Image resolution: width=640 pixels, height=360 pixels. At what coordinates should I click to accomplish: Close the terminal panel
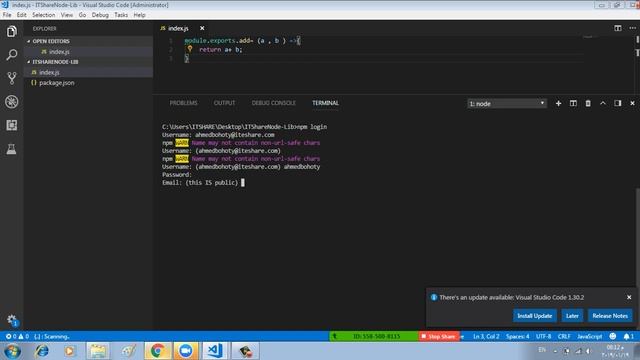coord(632,104)
